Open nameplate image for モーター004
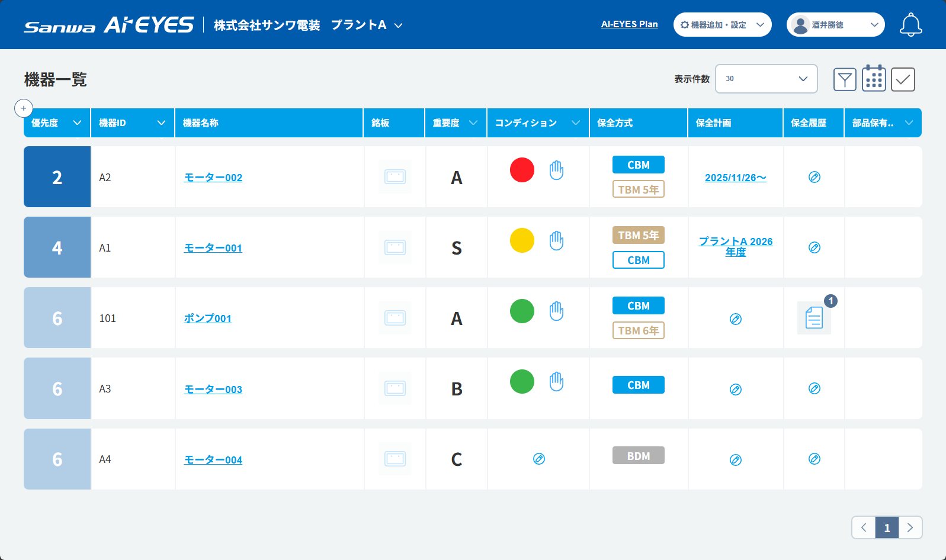Screen dimensions: 946x560 (x=395, y=459)
